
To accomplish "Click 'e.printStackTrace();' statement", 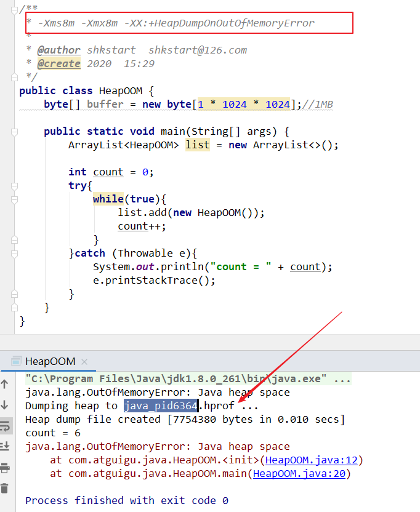I will [155, 280].
